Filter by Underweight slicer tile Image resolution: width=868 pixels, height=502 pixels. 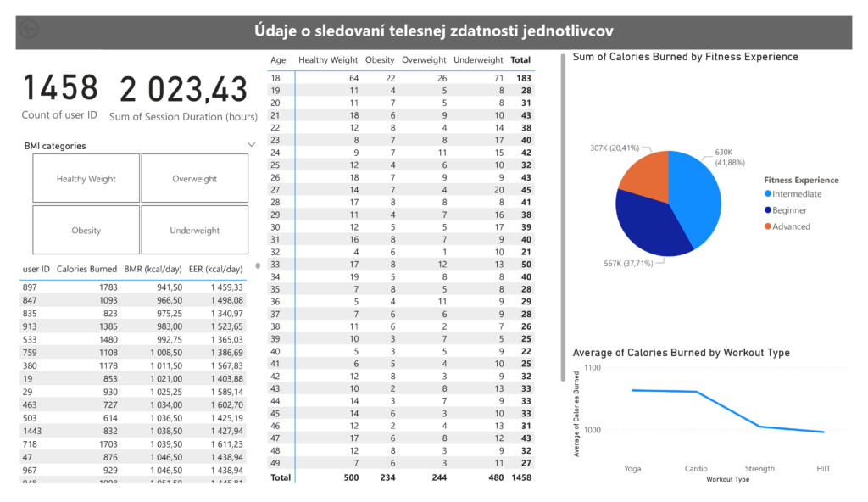195,230
